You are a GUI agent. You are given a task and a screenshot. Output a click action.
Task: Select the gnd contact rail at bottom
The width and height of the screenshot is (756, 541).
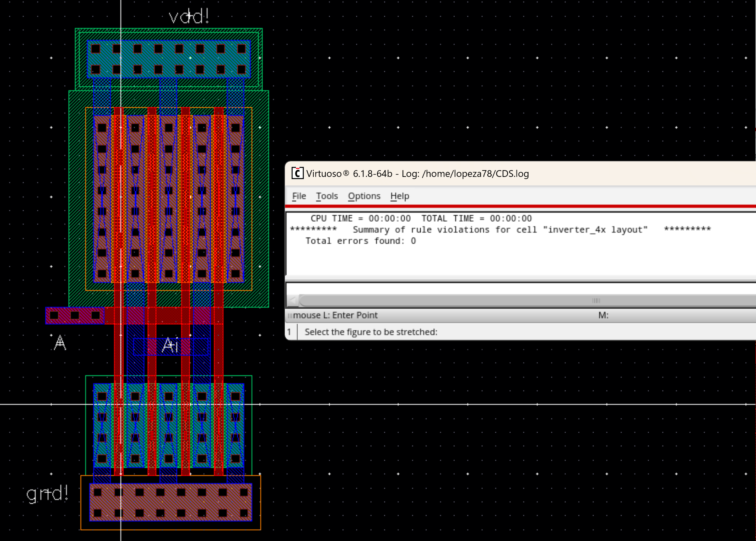(171, 502)
